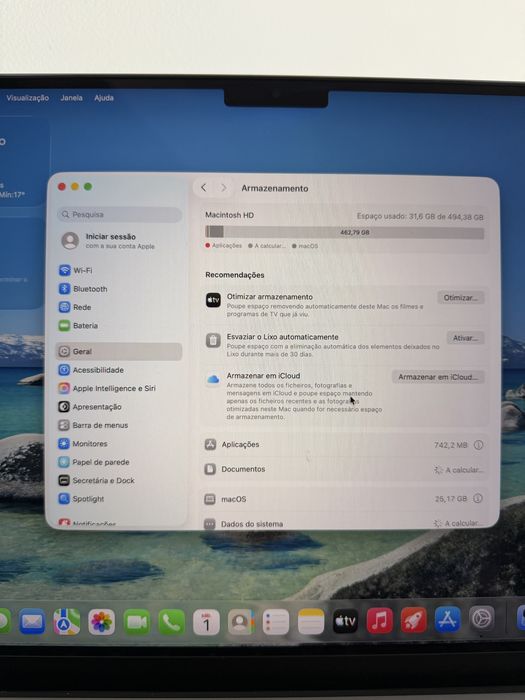
Task: Open the Dados do sistema row
Action: pyautogui.click(x=344, y=523)
